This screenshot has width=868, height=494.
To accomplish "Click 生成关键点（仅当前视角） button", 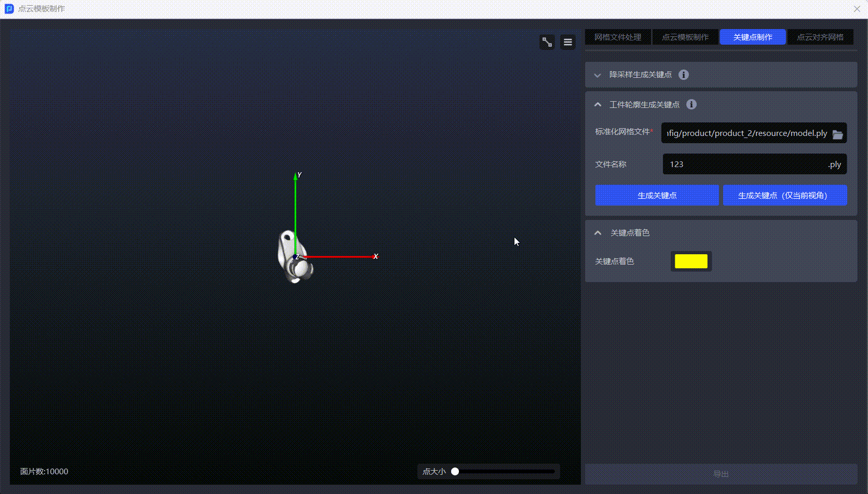I will coord(785,196).
